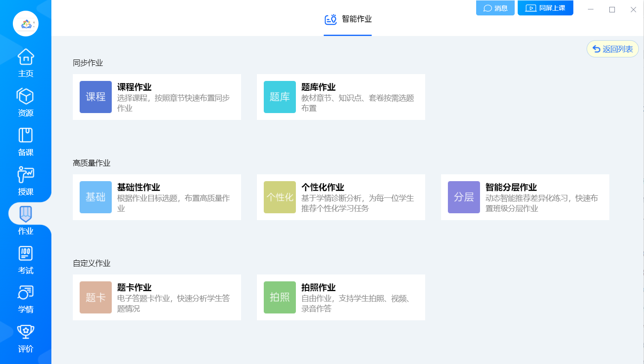Select the 个性化作业 personalized homework card
The height and width of the screenshot is (364, 644).
point(341,197)
